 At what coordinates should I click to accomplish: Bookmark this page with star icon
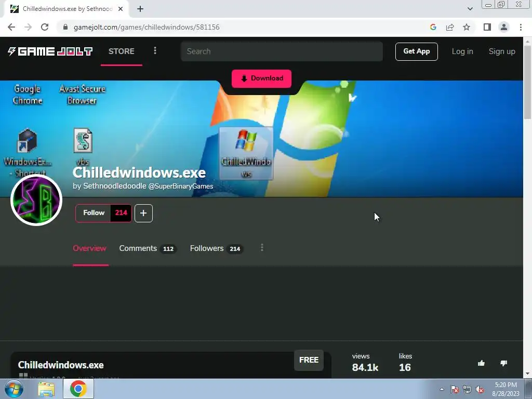[x=467, y=27]
